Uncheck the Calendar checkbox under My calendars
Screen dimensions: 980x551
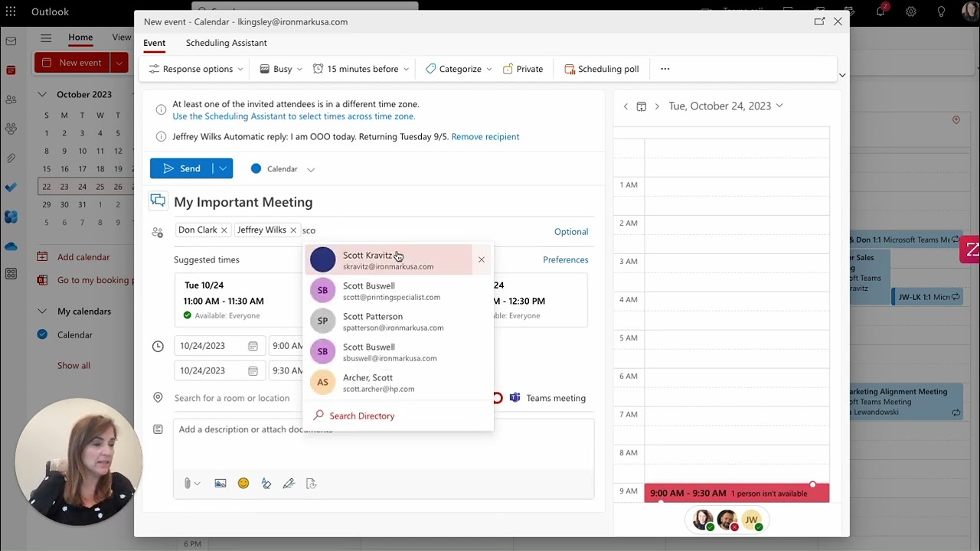tap(42, 334)
